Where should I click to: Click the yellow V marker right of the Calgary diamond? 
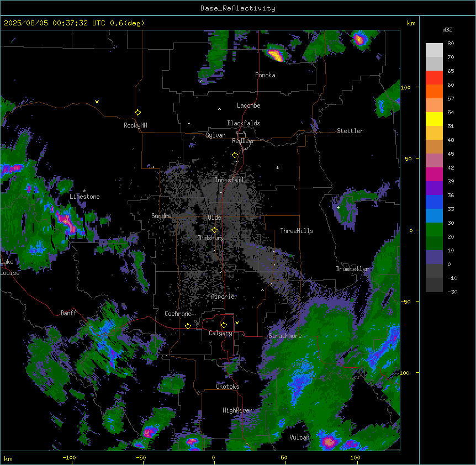(237, 323)
